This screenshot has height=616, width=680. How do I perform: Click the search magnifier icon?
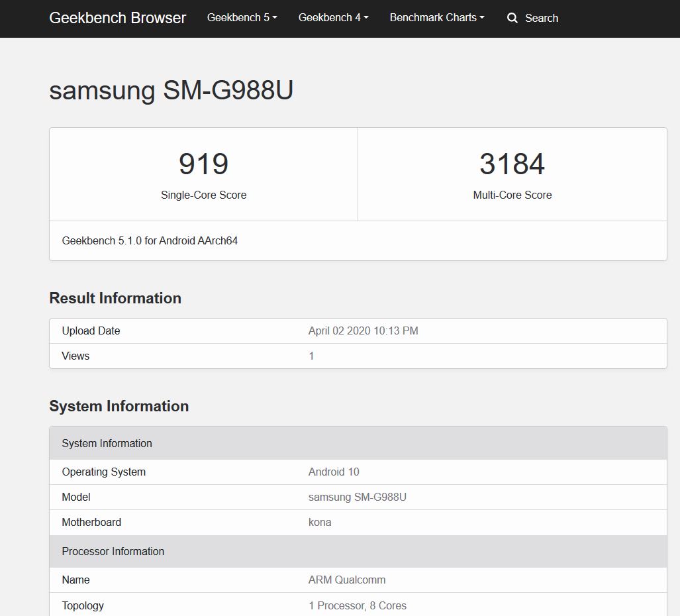(x=512, y=18)
